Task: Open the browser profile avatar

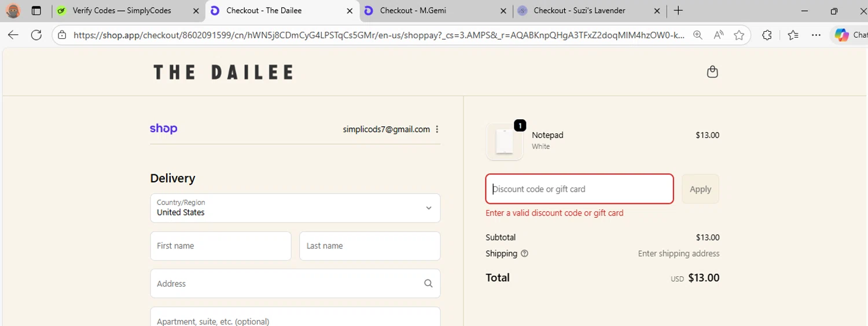Action: pyautogui.click(x=13, y=10)
